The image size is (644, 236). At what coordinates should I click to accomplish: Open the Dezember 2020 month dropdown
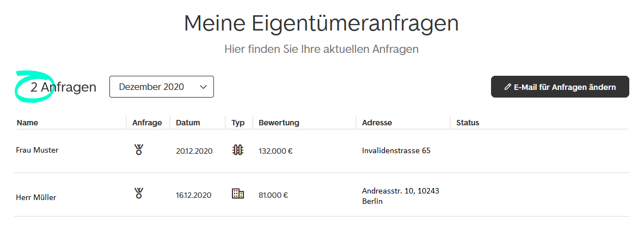(x=161, y=87)
